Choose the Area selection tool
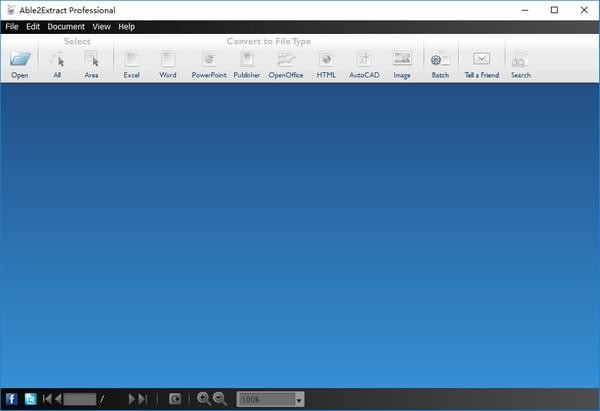 point(91,61)
